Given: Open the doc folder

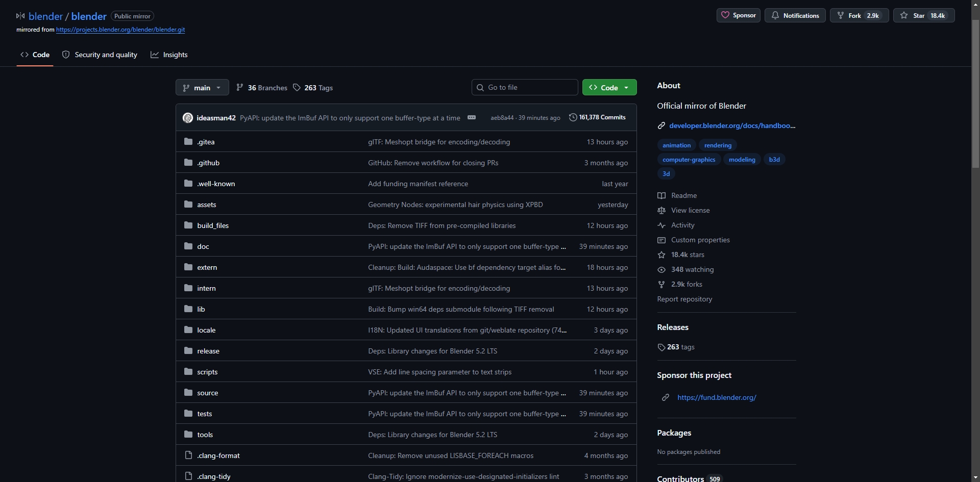Looking at the screenshot, I should [203, 246].
